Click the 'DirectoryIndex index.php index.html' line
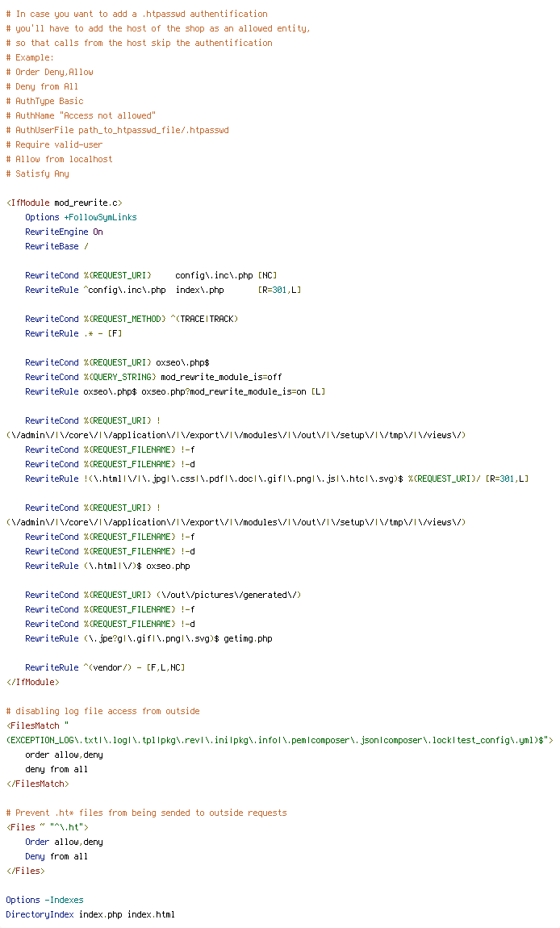Viewport: 560px width, 928px height. coord(90,914)
